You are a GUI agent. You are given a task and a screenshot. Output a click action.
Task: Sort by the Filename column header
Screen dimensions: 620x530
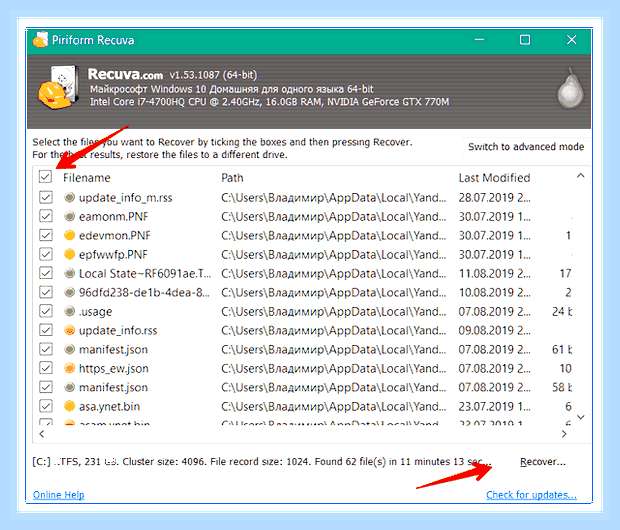87,178
